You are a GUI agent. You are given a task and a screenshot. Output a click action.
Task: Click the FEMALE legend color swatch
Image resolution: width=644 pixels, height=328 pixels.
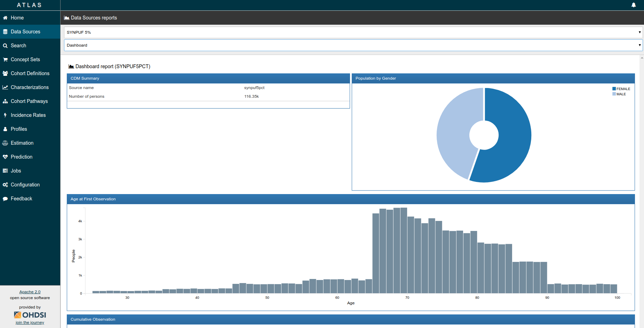coord(614,89)
